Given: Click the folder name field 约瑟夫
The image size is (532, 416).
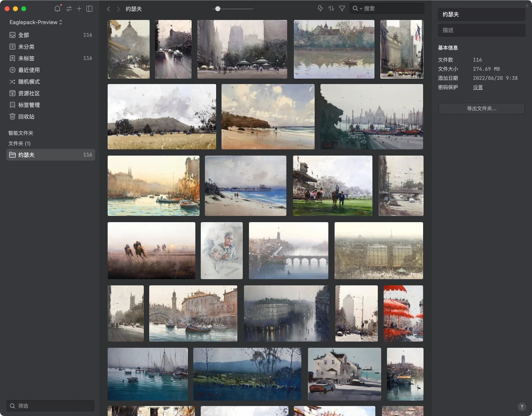Looking at the screenshot, I should pyautogui.click(x=481, y=15).
